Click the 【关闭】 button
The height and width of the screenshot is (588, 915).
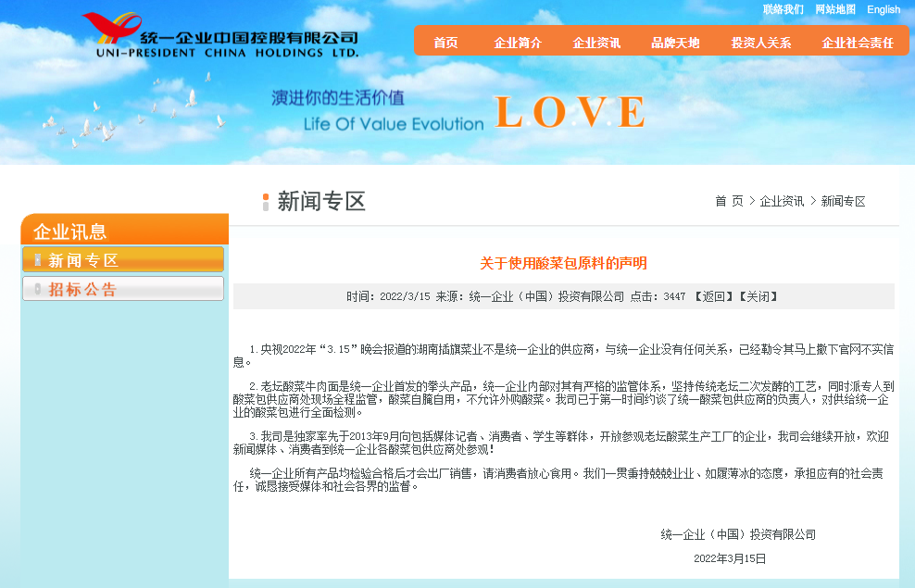(x=761, y=296)
